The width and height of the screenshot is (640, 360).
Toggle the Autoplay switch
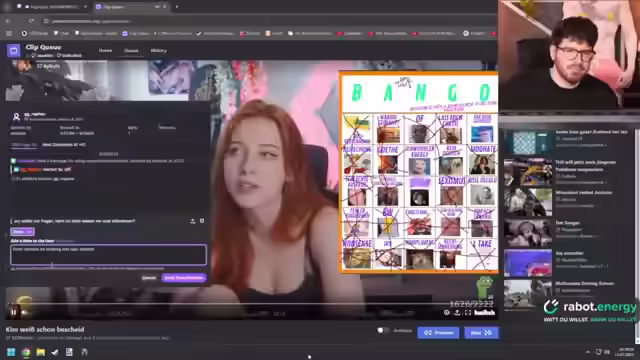383,331
